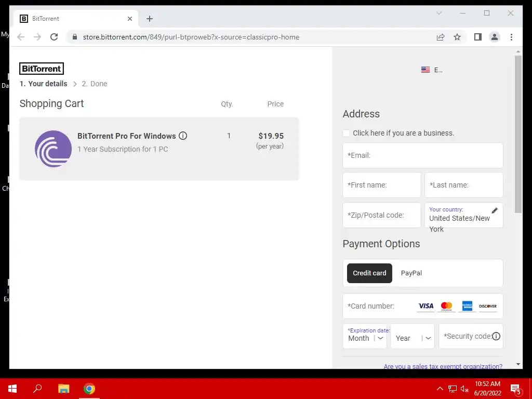Viewport: 532px width, 399px height.
Task: Check the 'you are a business' checkbox
Action: [x=346, y=134]
